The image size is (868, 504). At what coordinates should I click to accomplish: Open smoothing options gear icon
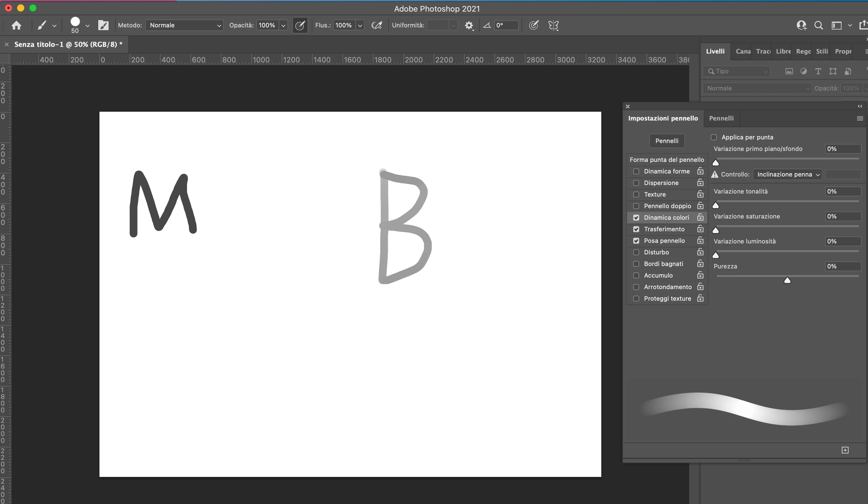pos(469,25)
